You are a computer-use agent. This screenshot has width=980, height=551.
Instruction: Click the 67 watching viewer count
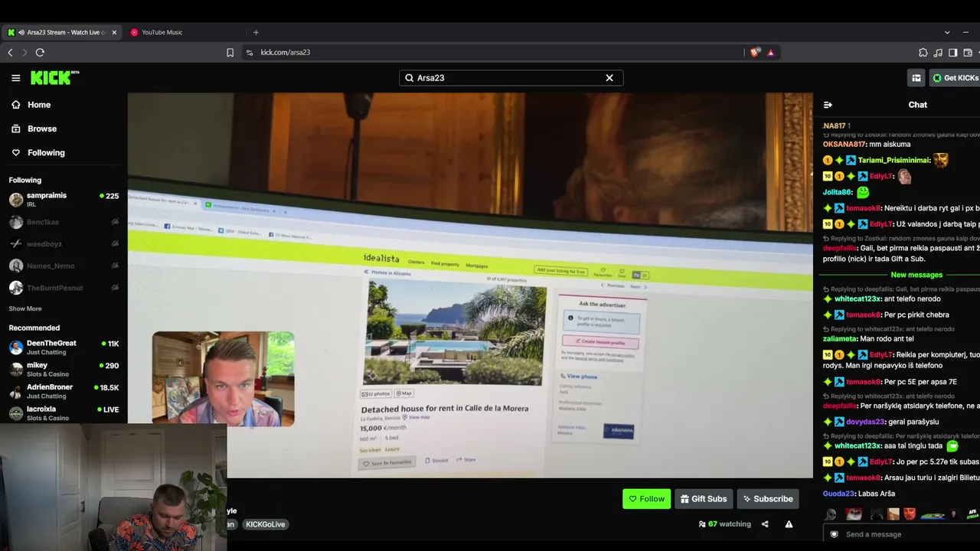pyautogui.click(x=724, y=524)
